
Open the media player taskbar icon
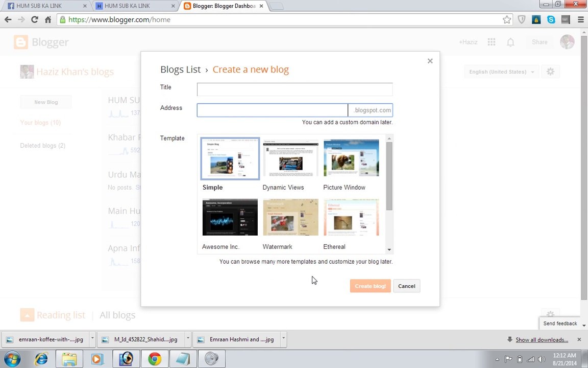(x=97, y=359)
